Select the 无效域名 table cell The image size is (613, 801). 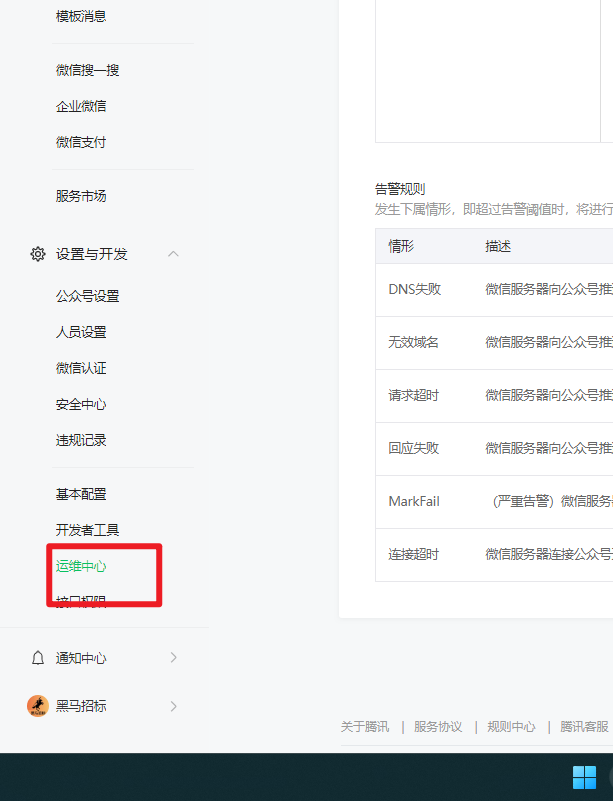[x=413, y=342]
